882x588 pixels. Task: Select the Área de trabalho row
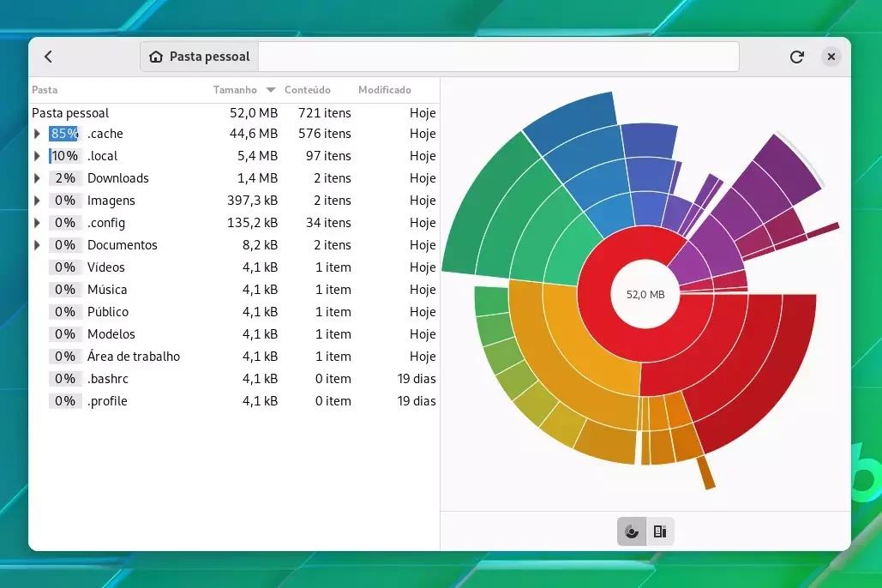pos(233,357)
